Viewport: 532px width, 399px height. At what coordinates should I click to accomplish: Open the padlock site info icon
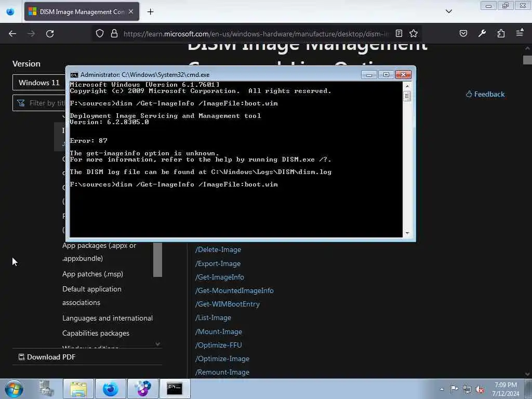(x=114, y=33)
